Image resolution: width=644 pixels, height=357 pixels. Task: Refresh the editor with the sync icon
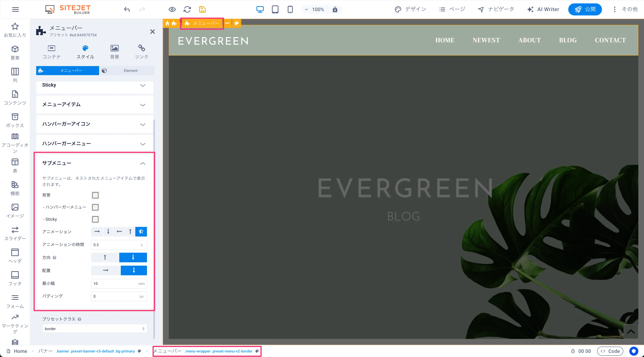187,9
